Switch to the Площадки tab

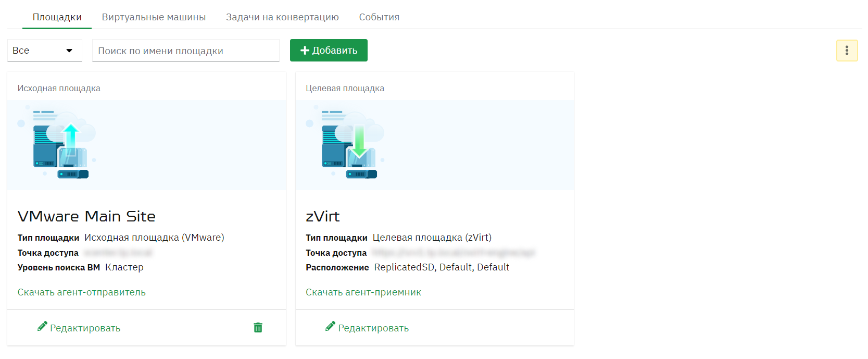tap(57, 17)
